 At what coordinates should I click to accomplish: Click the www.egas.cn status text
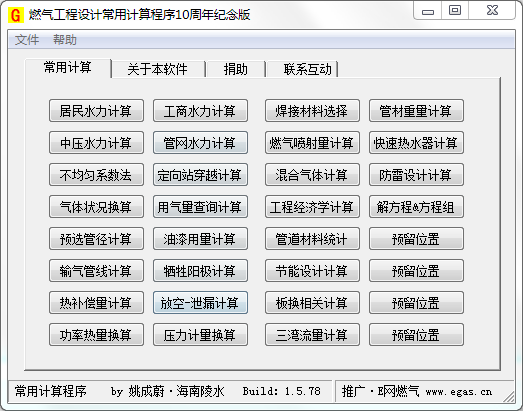click(459, 391)
